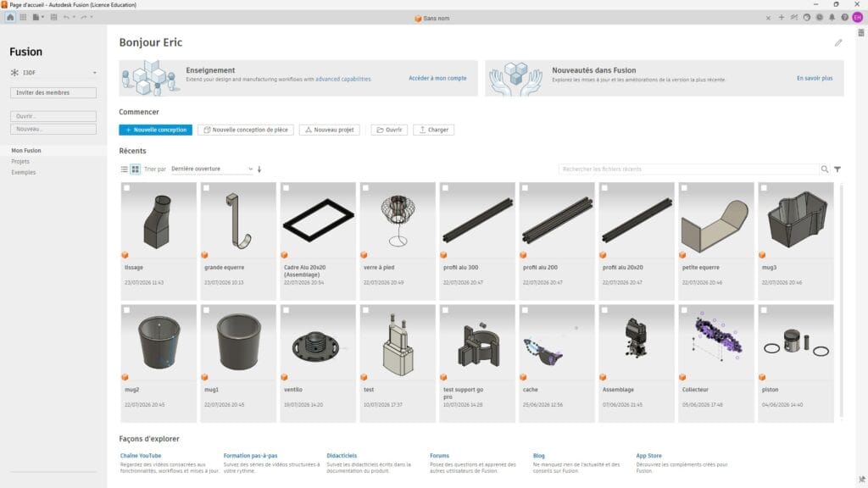Click 'Nouvelle conception de pièce' button

(246, 130)
